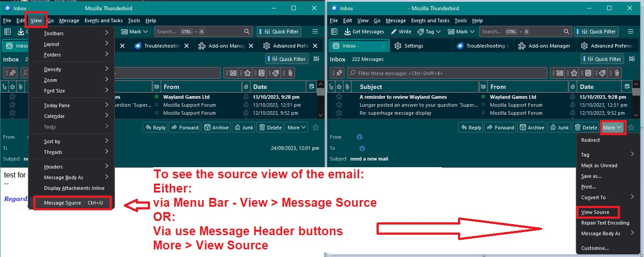Image resolution: width=644 pixels, height=257 pixels.
Task: Switch to Add-ons Manager tab in right window
Action: point(545,46)
